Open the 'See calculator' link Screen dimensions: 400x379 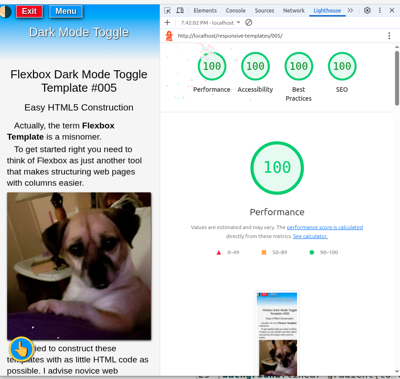tap(310, 236)
